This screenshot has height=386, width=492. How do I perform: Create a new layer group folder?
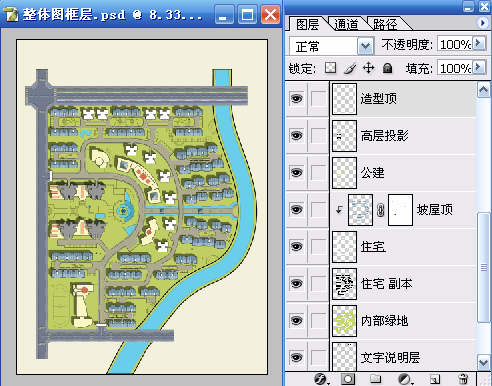(375, 379)
